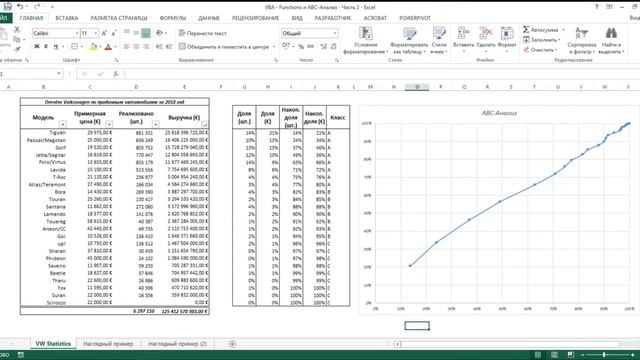Switch to the POWERPIVOT ribbon tab

[x=415, y=18]
